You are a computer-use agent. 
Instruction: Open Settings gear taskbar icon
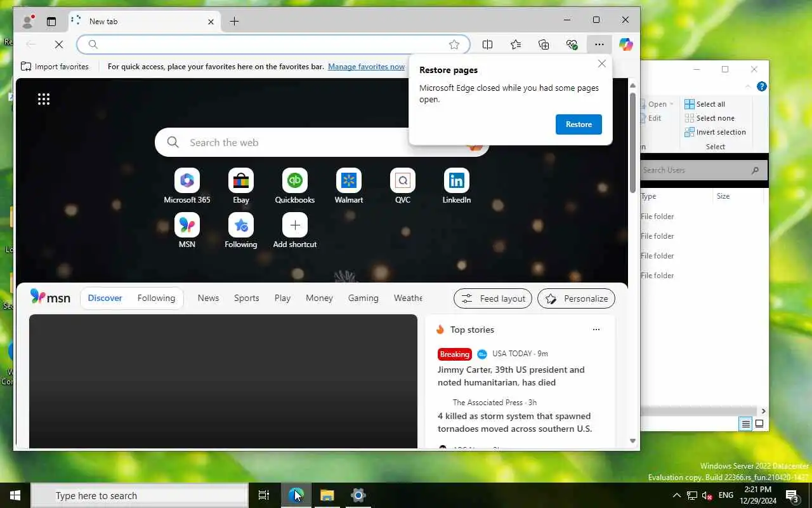click(358, 495)
